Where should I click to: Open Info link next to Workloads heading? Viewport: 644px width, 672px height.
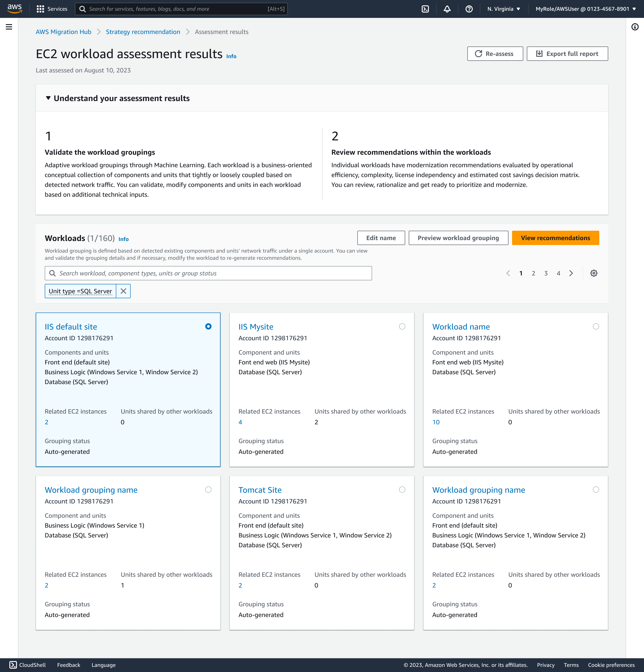pos(123,239)
